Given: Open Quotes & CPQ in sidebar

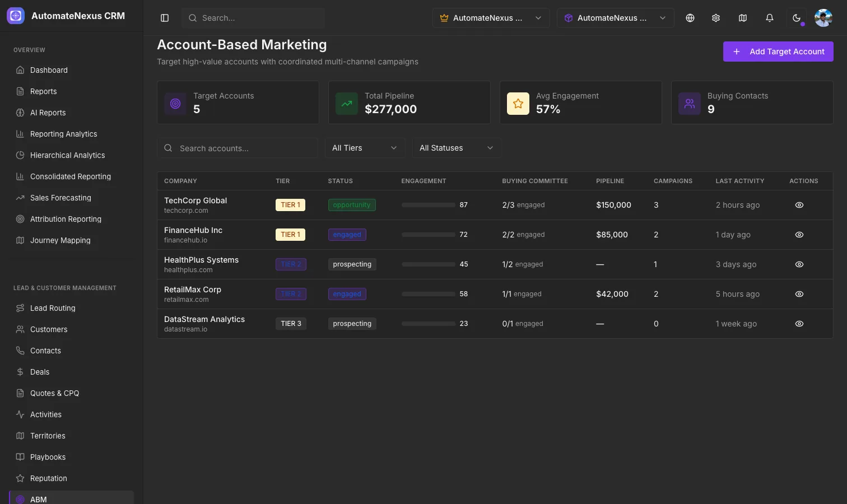Looking at the screenshot, I should 71,393.
